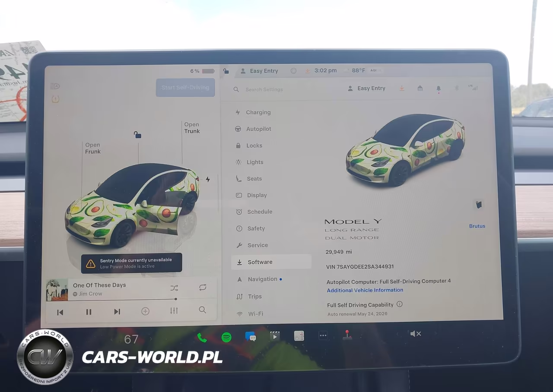Image resolution: width=553 pixels, height=392 pixels.
Task: Tap the 88°F outside temperature
Action: (358, 70)
